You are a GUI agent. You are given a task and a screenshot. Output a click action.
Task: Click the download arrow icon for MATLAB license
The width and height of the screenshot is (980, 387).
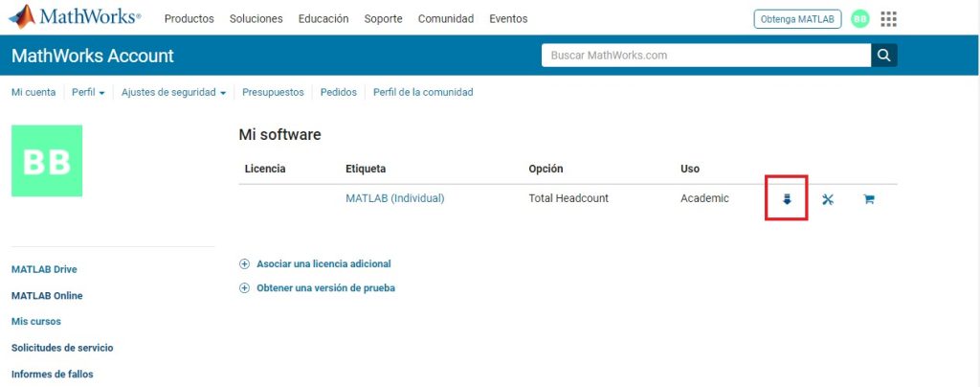787,199
